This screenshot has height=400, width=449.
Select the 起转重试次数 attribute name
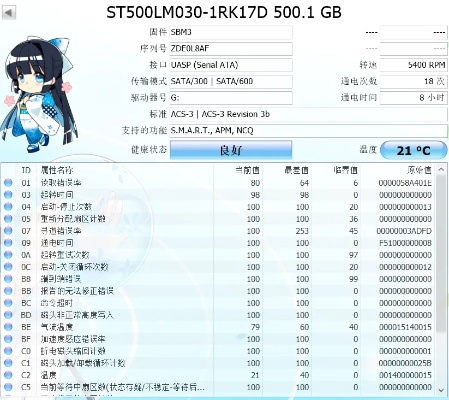click(x=65, y=255)
